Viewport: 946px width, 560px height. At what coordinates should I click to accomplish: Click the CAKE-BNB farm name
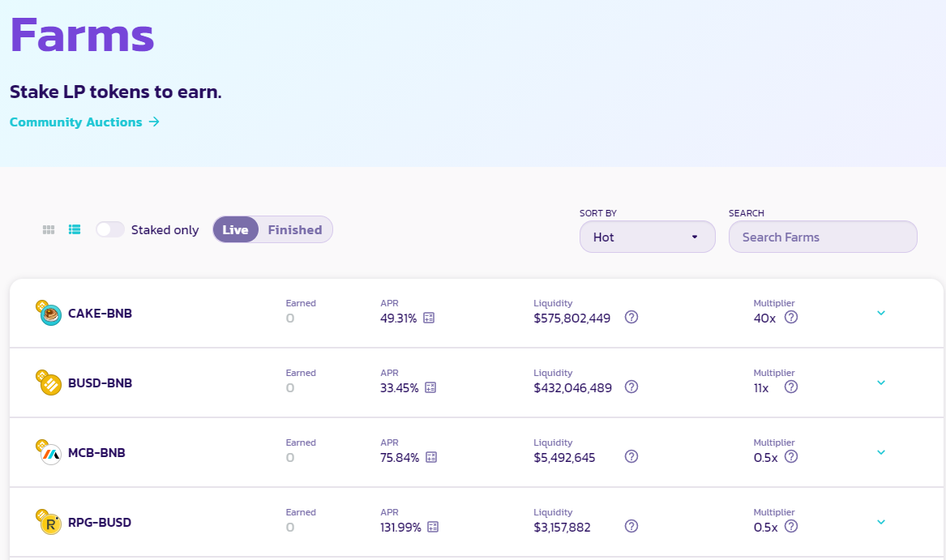tap(101, 313)
